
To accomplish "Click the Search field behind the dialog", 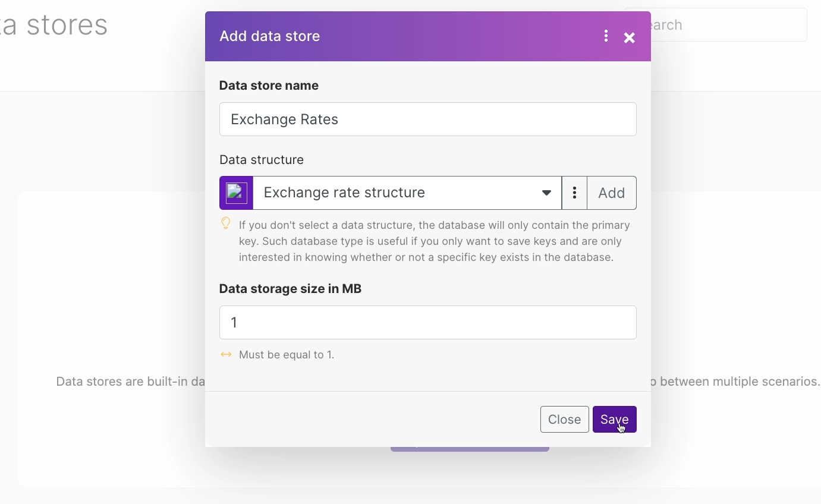I will tap(729, 25).
